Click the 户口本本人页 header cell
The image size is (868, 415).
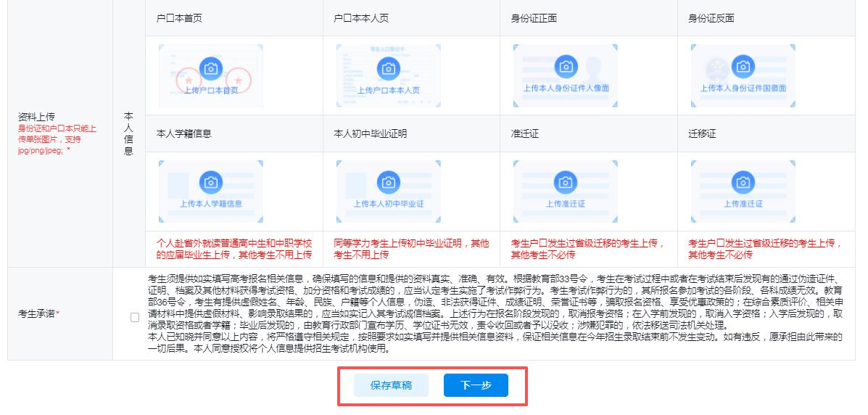411,18
